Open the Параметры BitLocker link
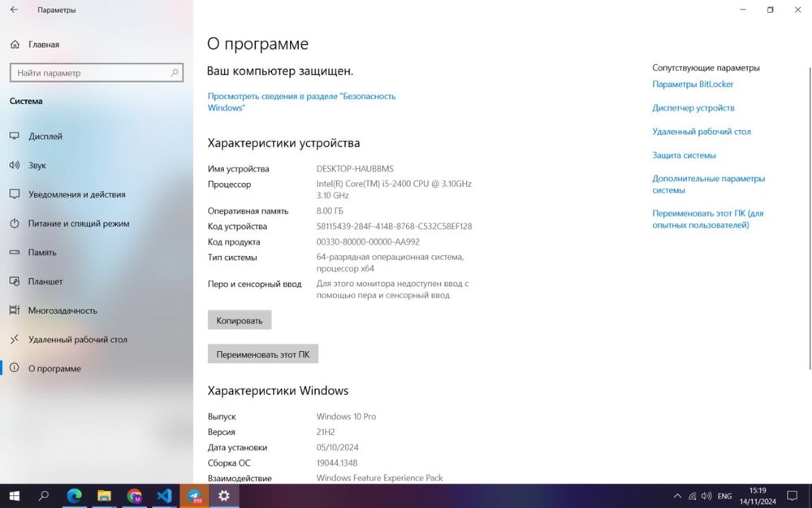The width and height of the screenshot is (812, 508). (693, 84)
